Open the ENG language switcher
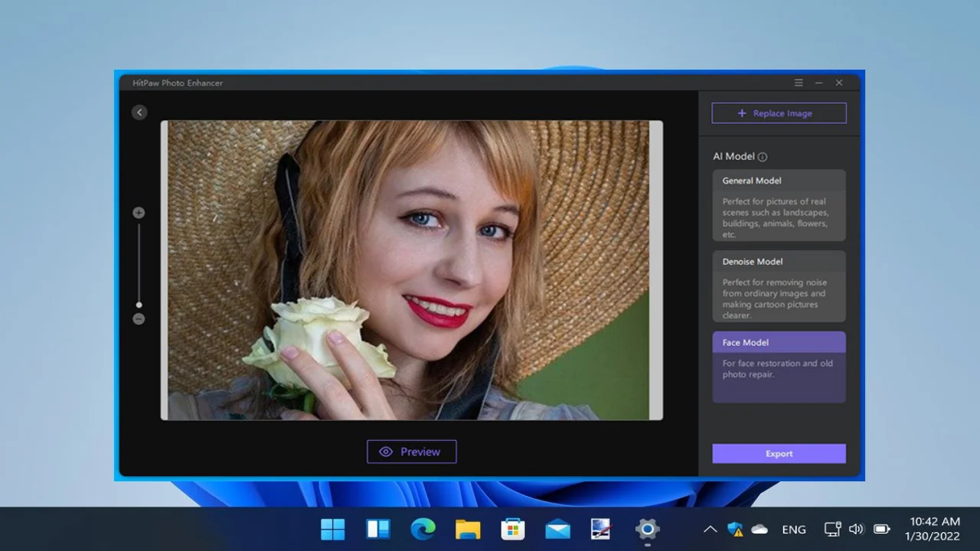The height and width of the screenshot is (551, 980). pyautogui.click(x=794, y=530)
